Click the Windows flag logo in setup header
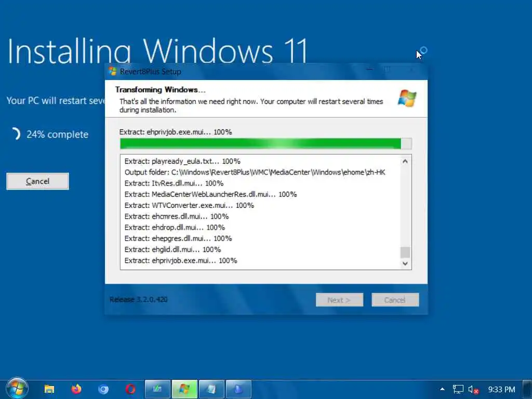 tap(407, 98)
